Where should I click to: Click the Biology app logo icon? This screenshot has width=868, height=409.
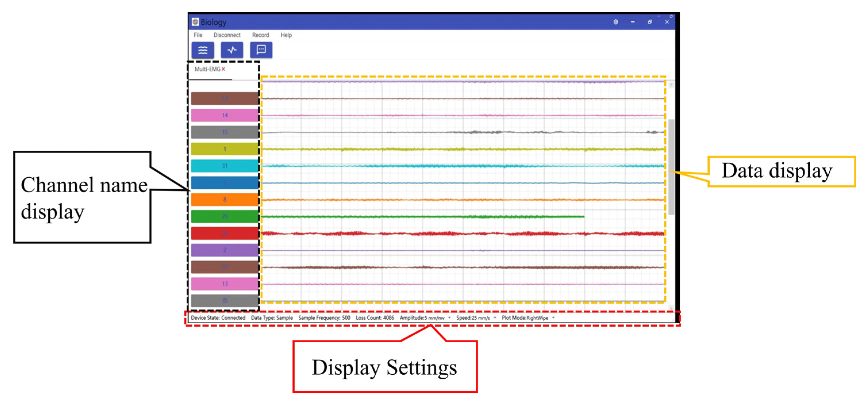click(x=195, y=22)
